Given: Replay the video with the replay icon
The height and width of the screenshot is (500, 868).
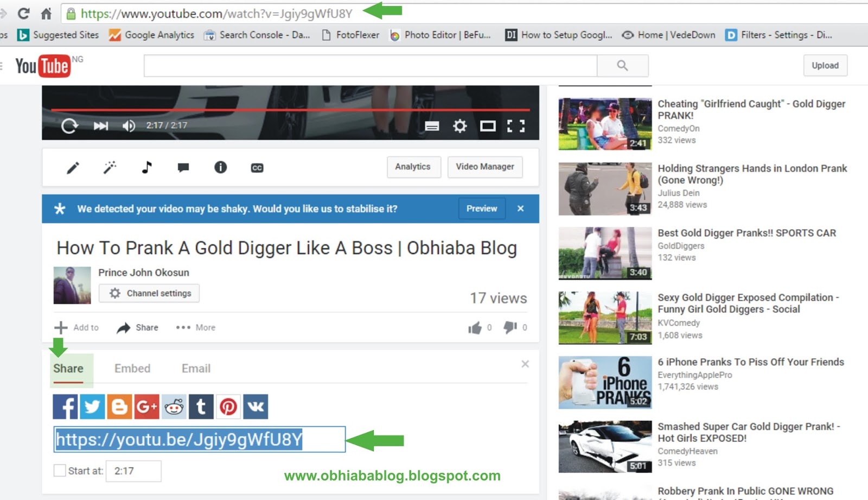Looking at the screenshot, I should [x=69, y=126].
